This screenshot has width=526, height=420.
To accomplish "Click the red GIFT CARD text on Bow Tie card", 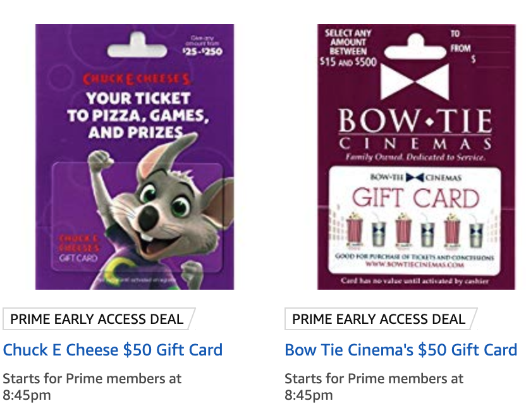I will 415,198.
